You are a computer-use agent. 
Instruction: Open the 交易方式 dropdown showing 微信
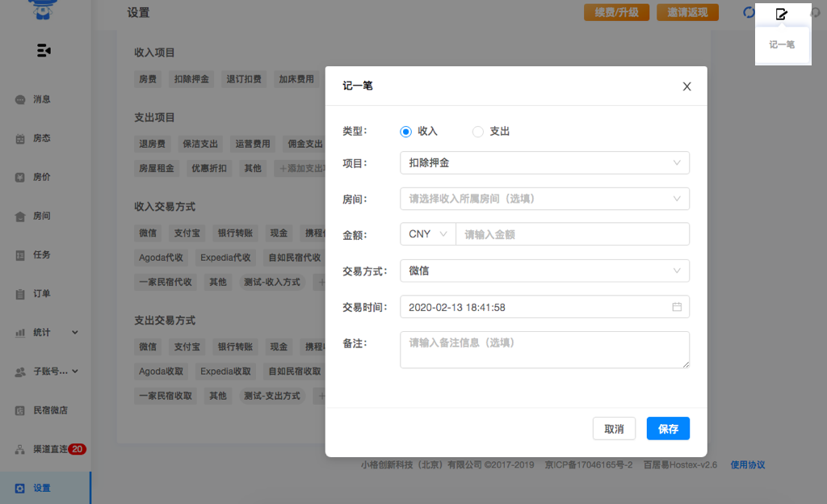(x=545, y=271)
